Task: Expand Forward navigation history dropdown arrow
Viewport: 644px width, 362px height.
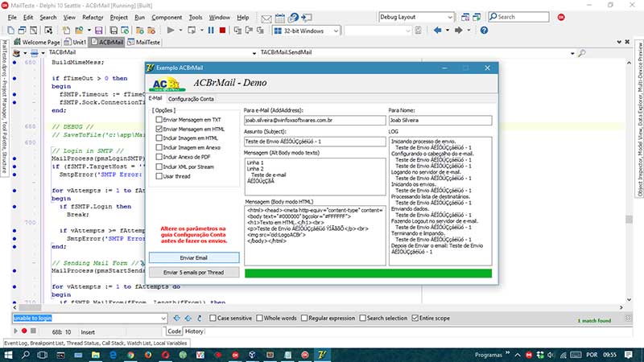Action: pos(469,30)
